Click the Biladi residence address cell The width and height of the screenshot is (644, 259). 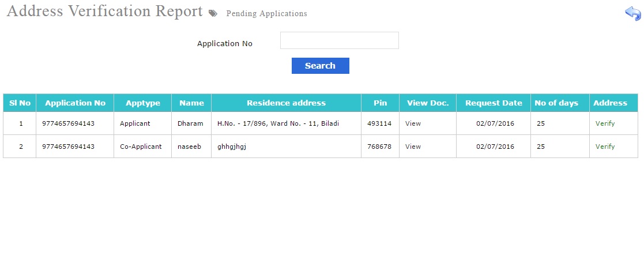pyautogui.click(x=287, y=123)
